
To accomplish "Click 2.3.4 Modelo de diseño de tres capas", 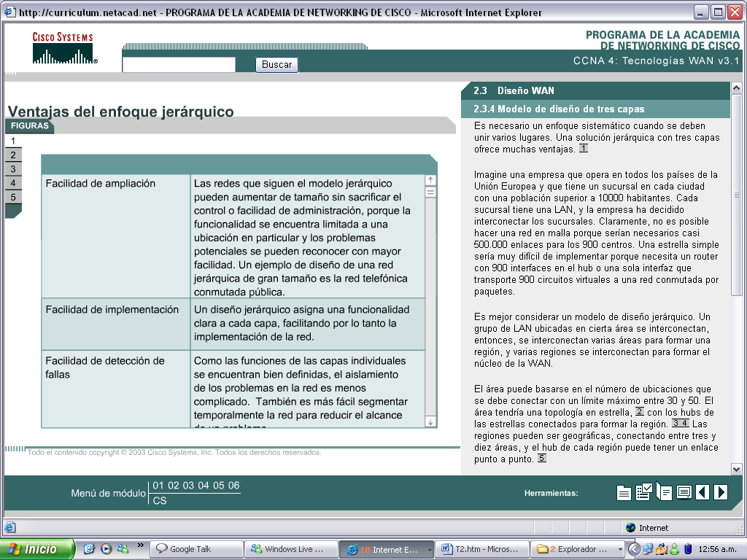I will point(595,109).
